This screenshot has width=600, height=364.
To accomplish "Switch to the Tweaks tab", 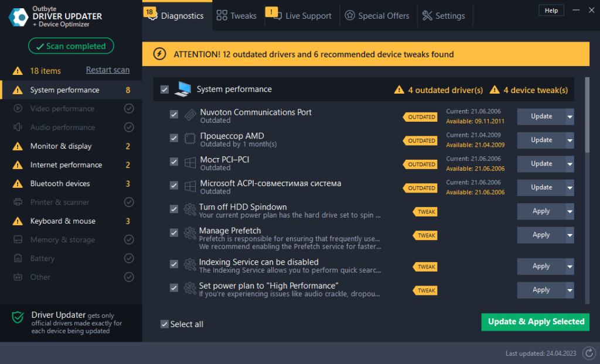I will tap(236, 16).
